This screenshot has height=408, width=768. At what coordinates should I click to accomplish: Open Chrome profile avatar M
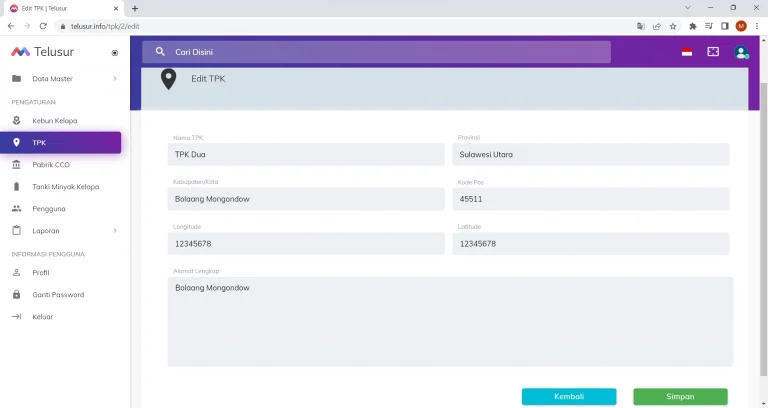pos(741,26)
